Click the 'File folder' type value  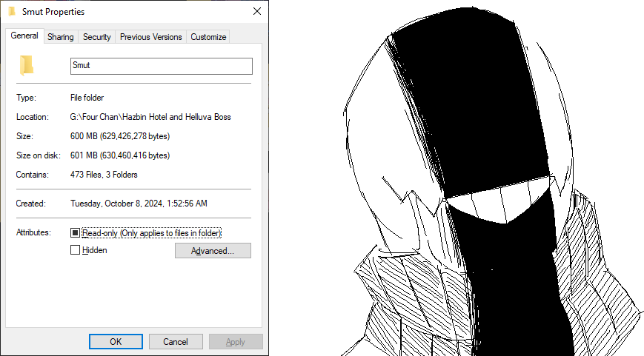(x=87, y=98)
